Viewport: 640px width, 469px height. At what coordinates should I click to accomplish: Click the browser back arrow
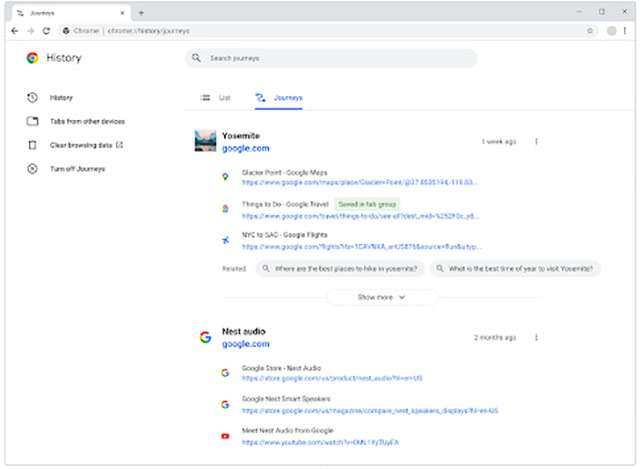pos(11,31)
